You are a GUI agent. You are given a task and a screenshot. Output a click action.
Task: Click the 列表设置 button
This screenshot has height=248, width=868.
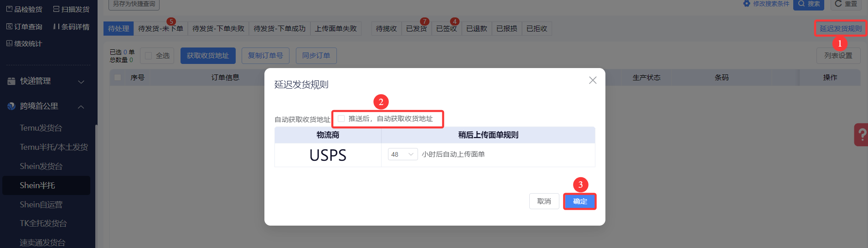(838, 55)
